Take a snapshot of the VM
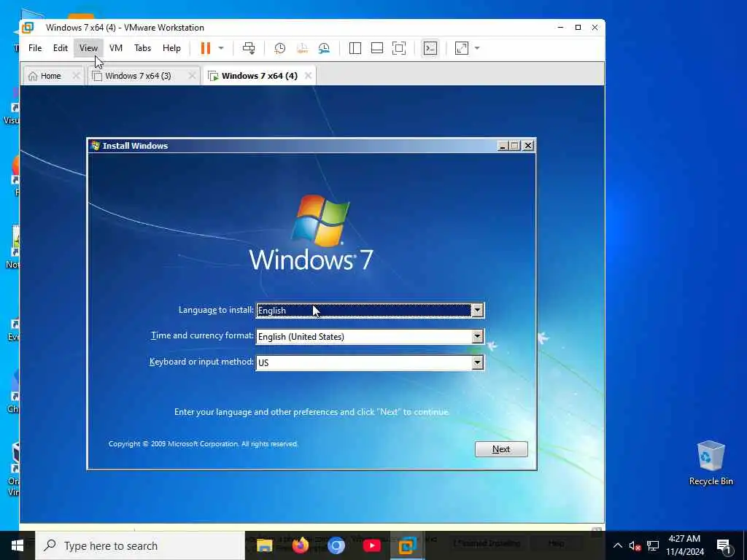Screen dimensions: 747x560 click(280, 48)
